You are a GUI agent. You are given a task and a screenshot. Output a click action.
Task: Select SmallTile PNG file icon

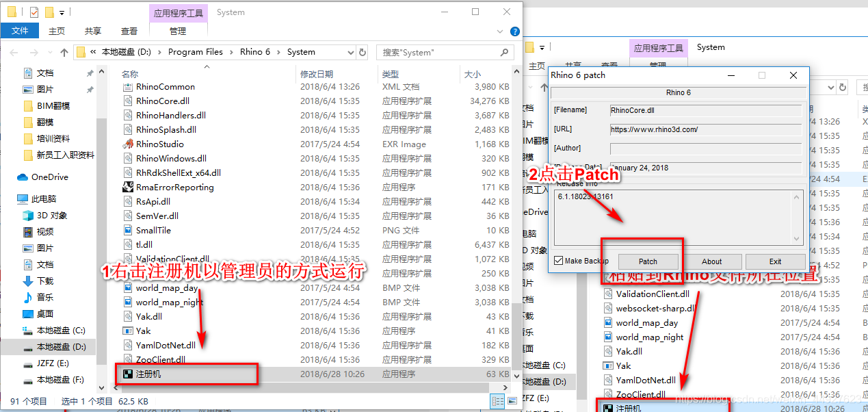pyautogui.click(x=127, y=231)
